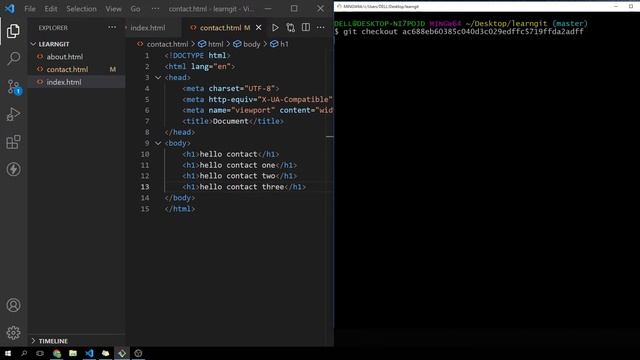
Task: Open the Extensions view
Action: 13,142
